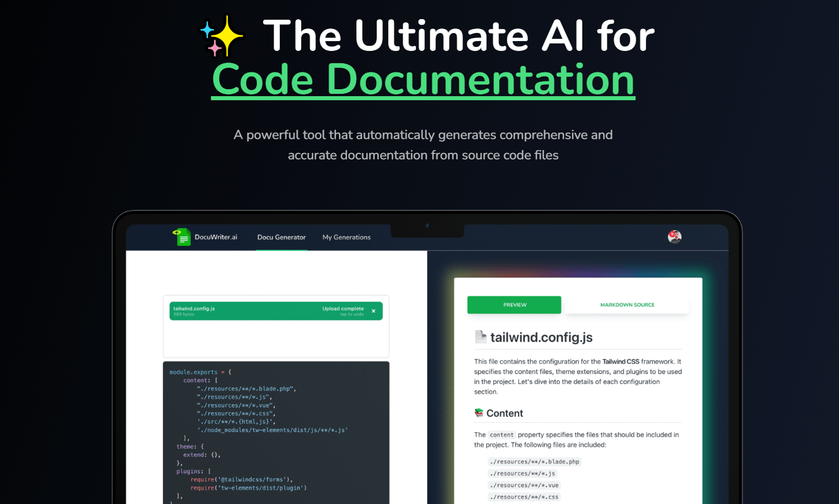Switch to the Docu Generator tab
839x504 pixels.
click(282, 238)
